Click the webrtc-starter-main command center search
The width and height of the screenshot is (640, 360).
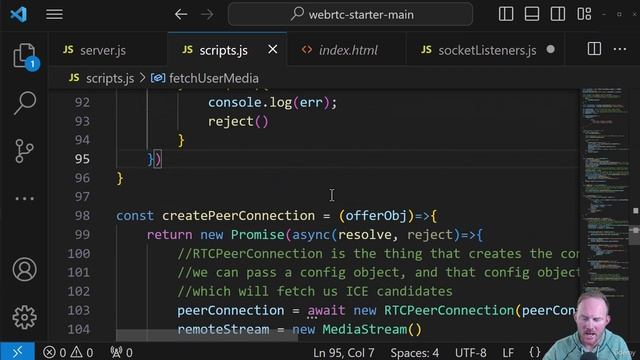pyautogui.click(x=351, y=14)
